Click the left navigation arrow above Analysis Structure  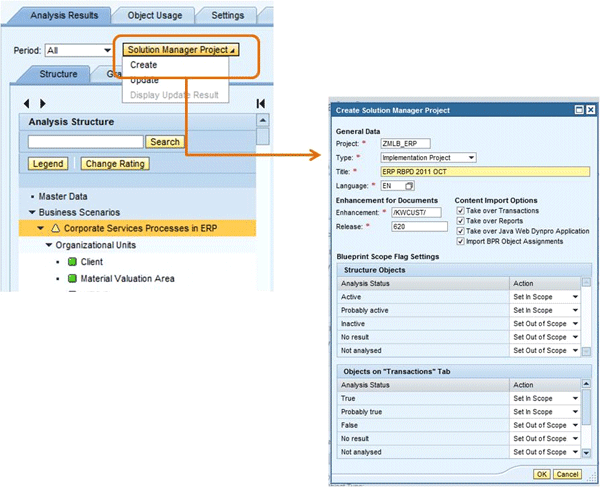26,103
